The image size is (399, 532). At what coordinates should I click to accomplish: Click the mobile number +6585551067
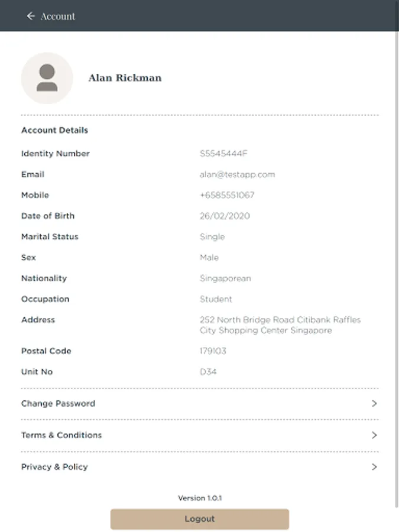pyautogui.click(x=227, y=195)
